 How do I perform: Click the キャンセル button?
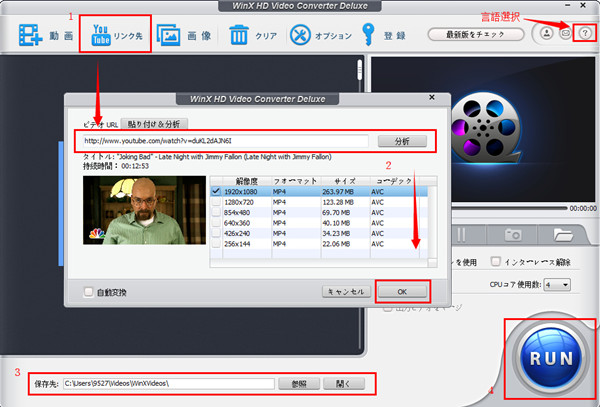[x=346, y=292]
